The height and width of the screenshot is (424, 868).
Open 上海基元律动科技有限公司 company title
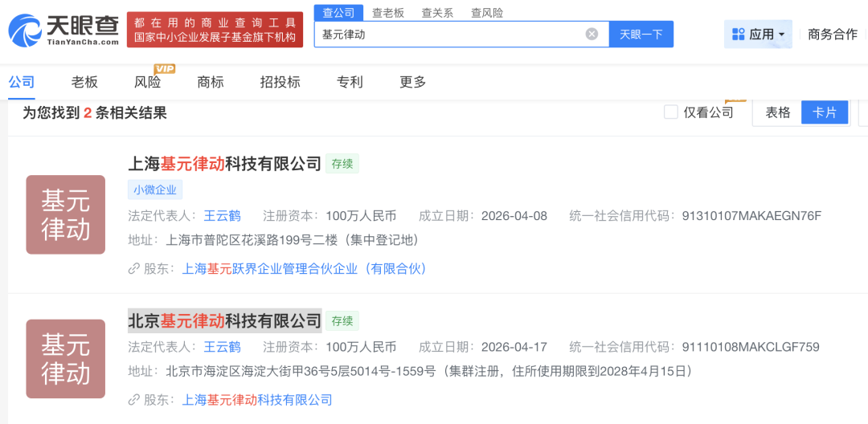tap(225, 164)
